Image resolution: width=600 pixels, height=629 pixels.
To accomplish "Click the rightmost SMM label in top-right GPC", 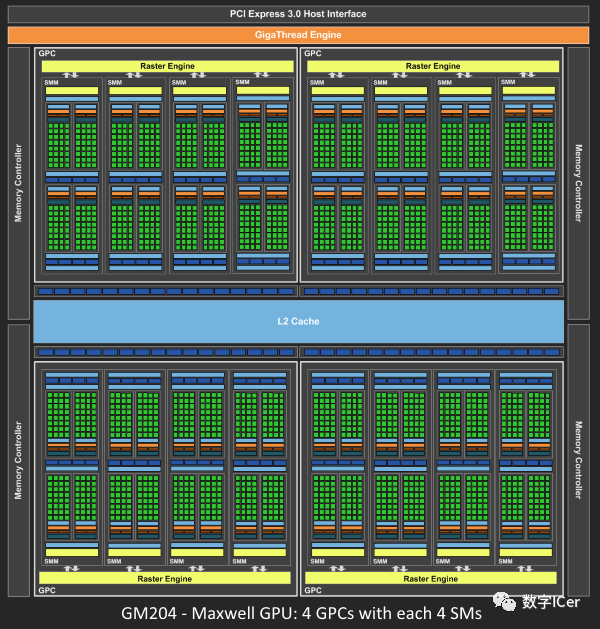I will click(x=508, y=82).
